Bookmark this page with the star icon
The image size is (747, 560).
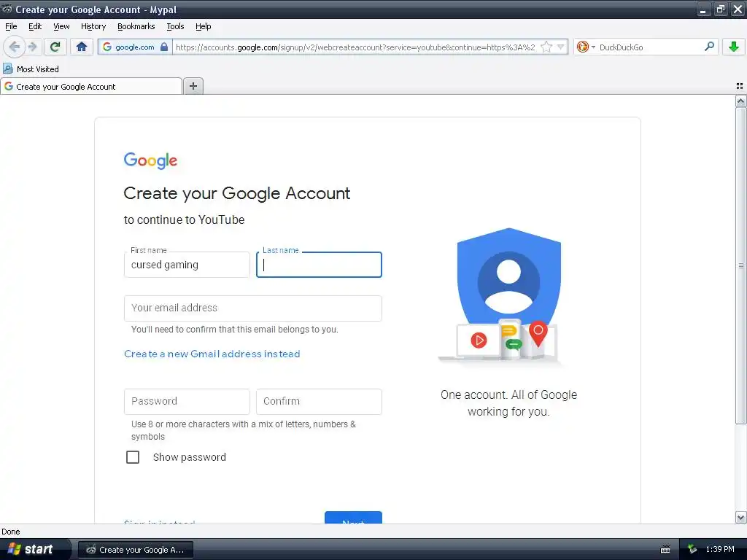546,47
